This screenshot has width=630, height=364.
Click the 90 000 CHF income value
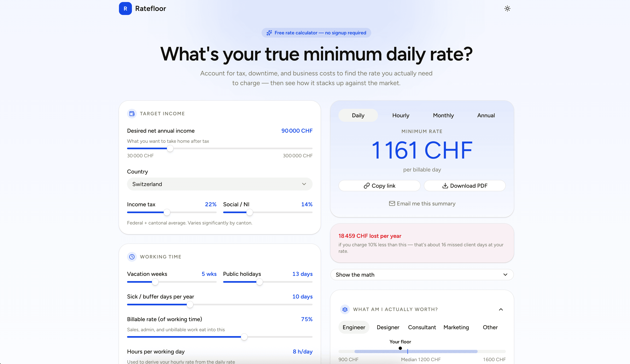(297, 131)
